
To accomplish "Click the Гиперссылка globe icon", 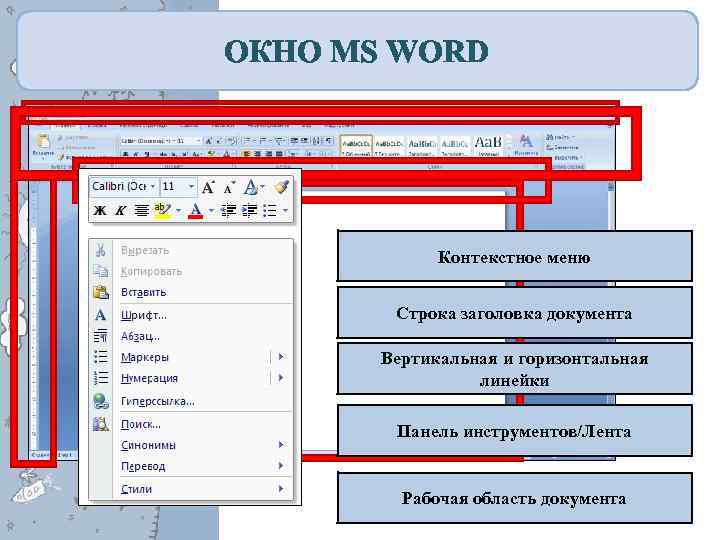I will click(x=101, y=401).
